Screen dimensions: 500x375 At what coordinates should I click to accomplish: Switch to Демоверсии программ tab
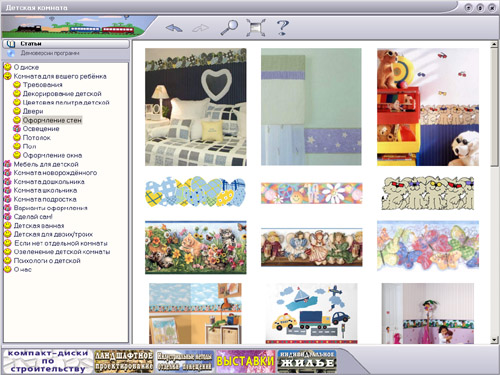pos(66,53)
